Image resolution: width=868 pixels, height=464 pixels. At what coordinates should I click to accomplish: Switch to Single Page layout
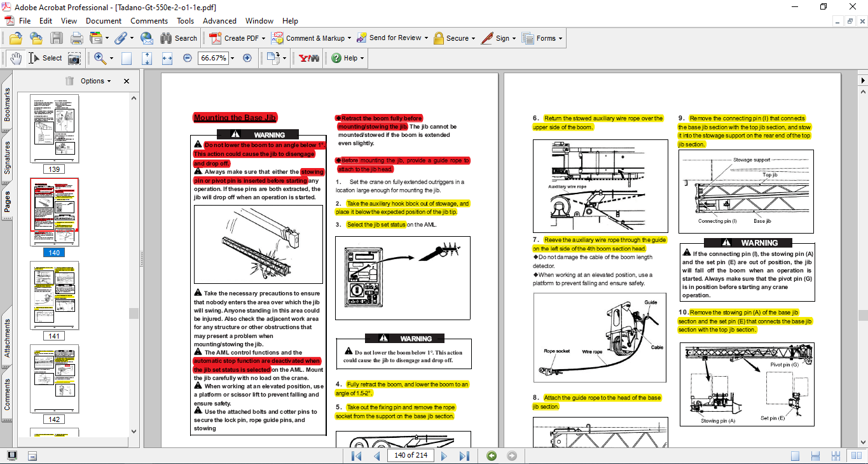tap(795, 456)
